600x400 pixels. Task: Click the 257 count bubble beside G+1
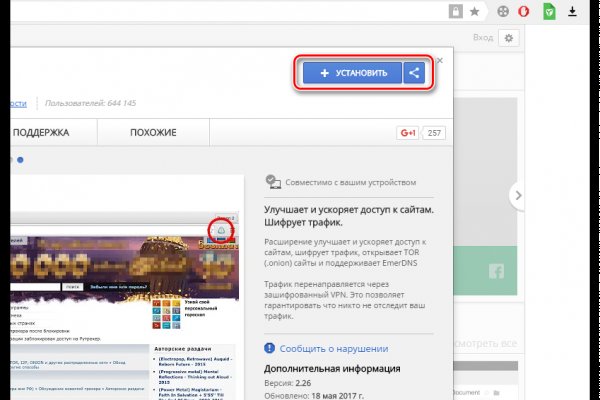pos(433,133)
